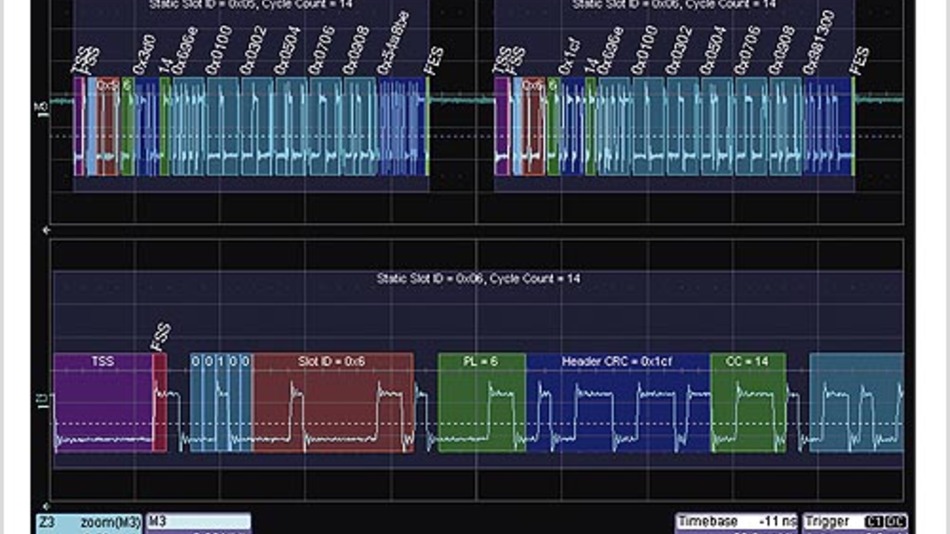Click the red FSS marker in lower zoom
Screen dimensions: 950x534
coord(159,402)
